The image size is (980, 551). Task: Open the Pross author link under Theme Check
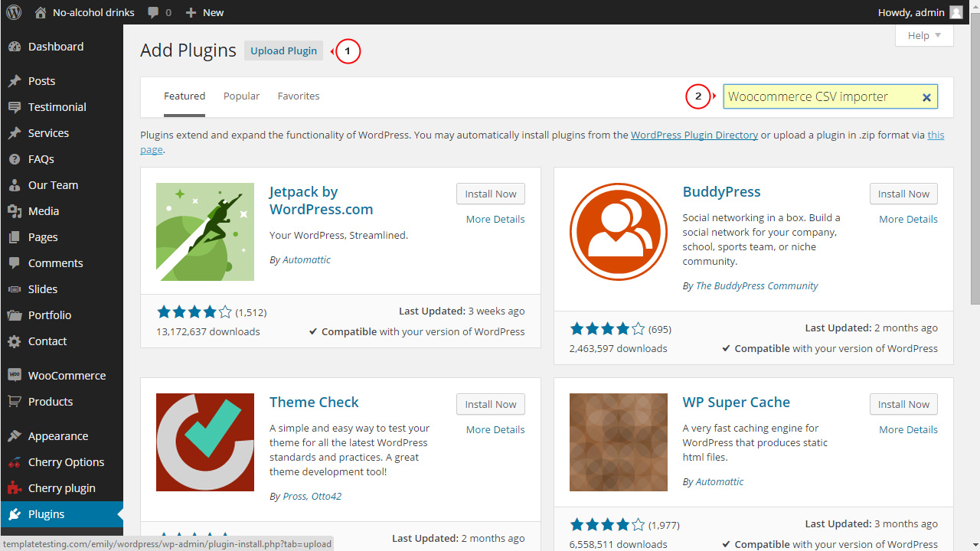(294, 497)
